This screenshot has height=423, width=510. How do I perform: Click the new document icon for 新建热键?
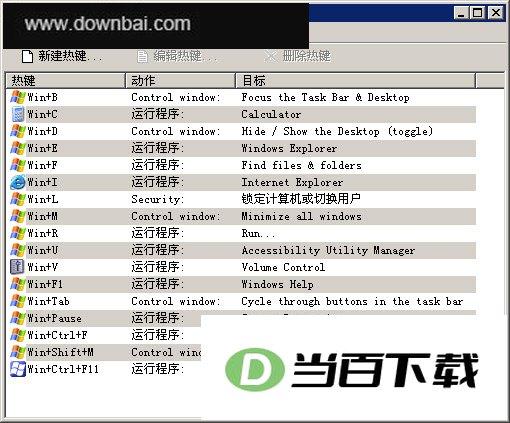pyautogui.click(x=27, y=56)
